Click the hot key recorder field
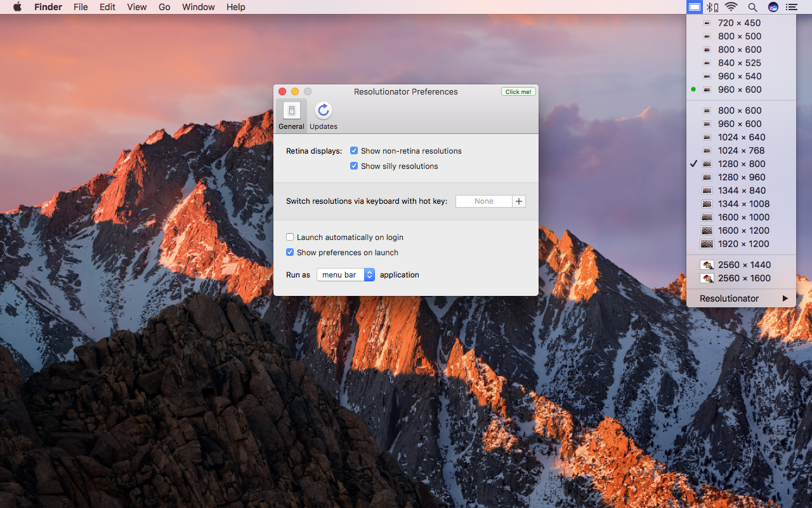The height and width of the screenshot is (508, 812). 484,201
